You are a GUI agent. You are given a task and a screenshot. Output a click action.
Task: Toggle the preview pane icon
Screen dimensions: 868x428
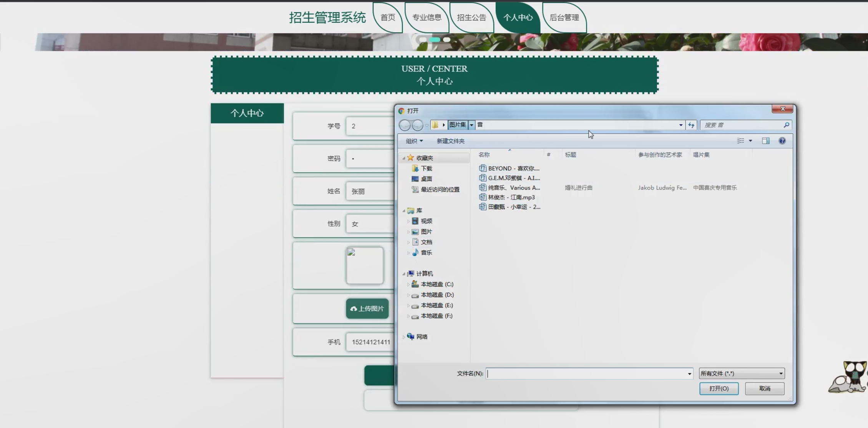[x=765, y=141]
